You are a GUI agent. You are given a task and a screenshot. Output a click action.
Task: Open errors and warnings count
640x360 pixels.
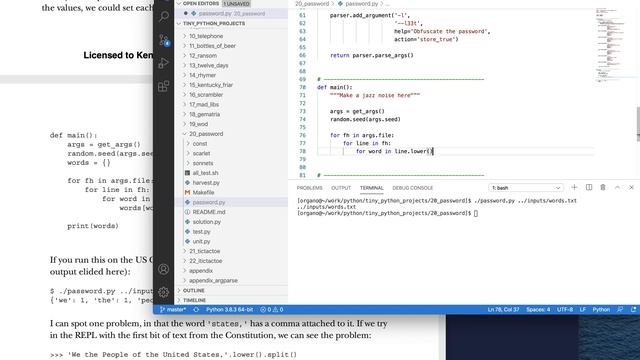tap(272, 310)
